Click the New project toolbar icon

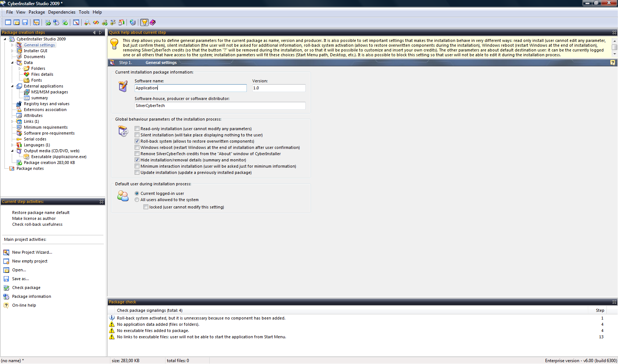tap(8, 22)
